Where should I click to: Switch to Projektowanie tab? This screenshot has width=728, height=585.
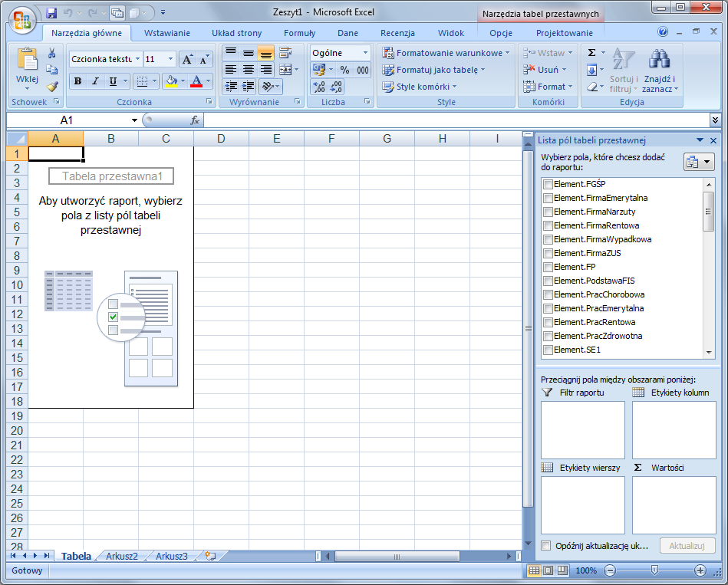tap(564, 33)
